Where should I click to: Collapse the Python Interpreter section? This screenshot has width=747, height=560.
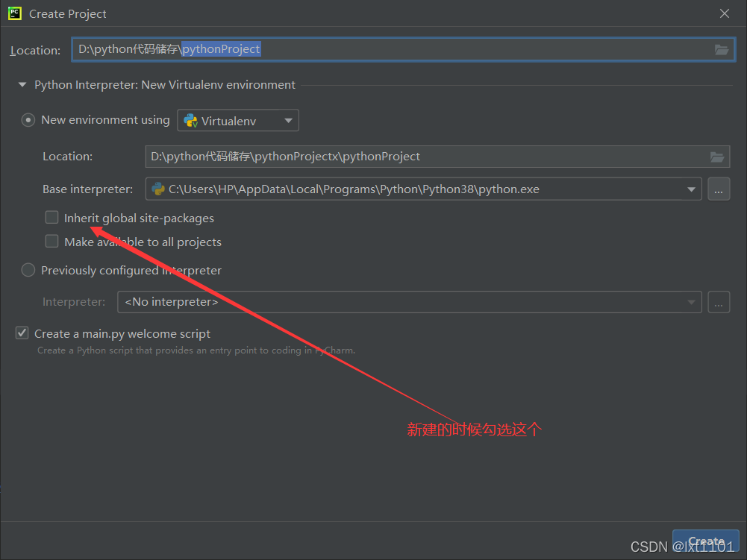[22, 84]
